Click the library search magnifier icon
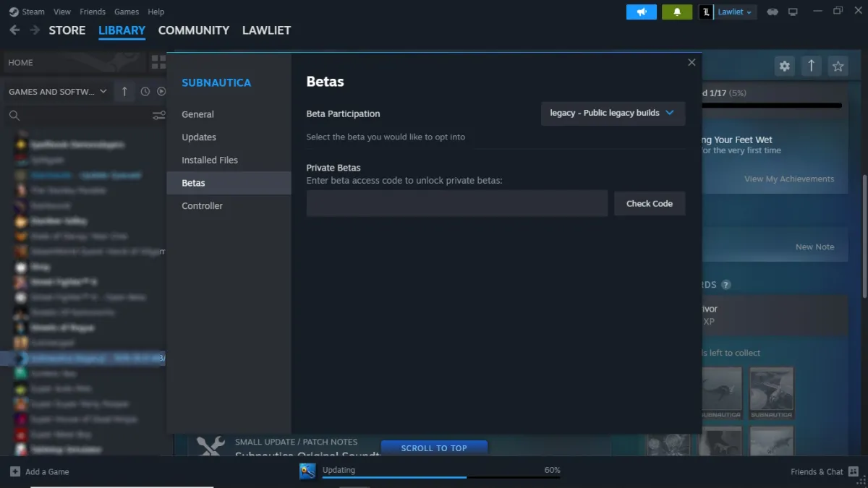This screenshot has height=488, width=868. click(14, 116)
